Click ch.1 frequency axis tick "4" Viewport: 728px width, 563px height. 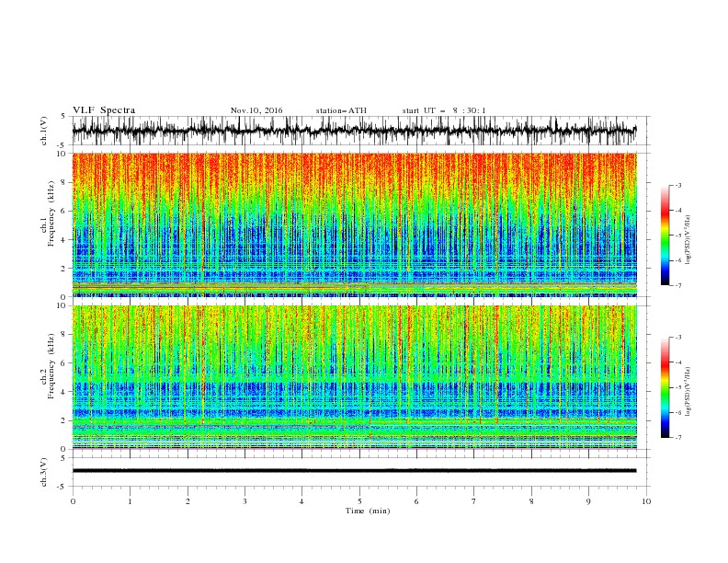[64, 240]
